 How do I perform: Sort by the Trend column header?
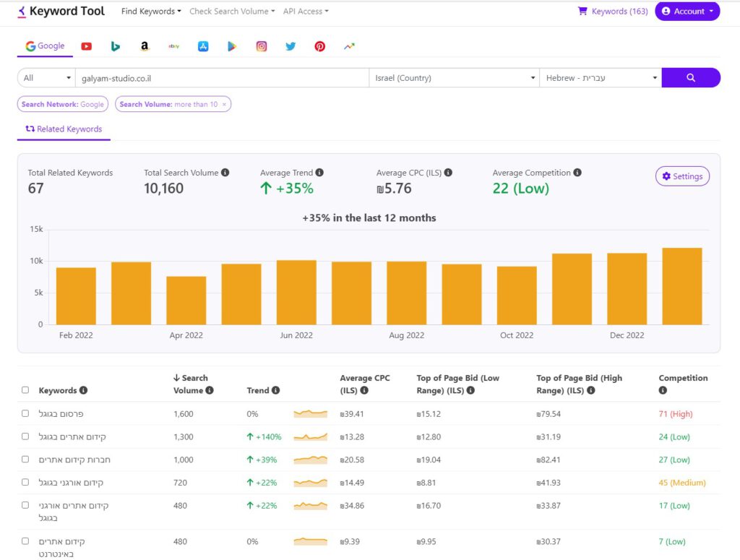point(258,390)
